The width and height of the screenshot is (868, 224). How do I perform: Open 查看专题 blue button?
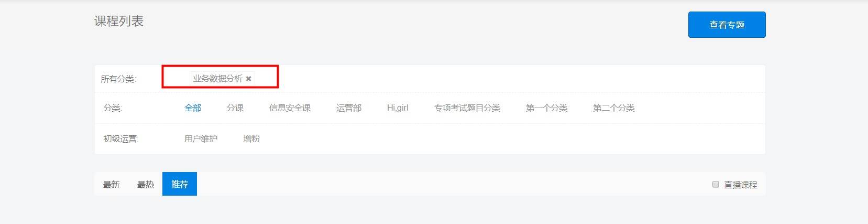[x=727, y=25]
